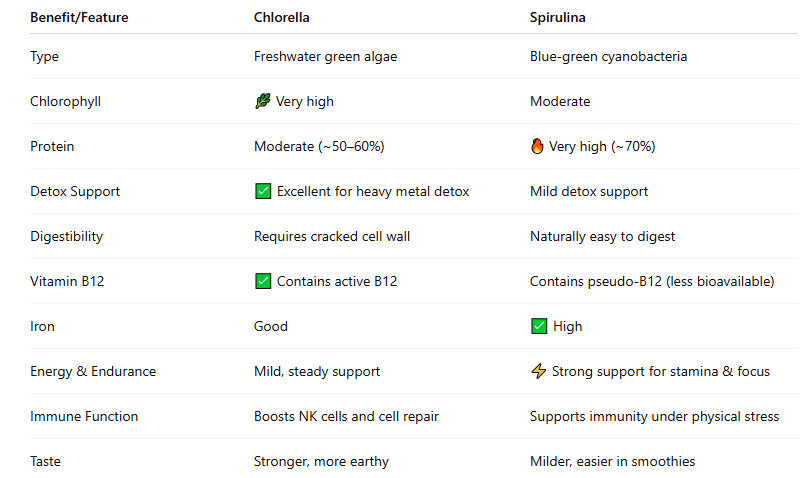Click Contains pseudo-B12 cell text

[652, 282]
